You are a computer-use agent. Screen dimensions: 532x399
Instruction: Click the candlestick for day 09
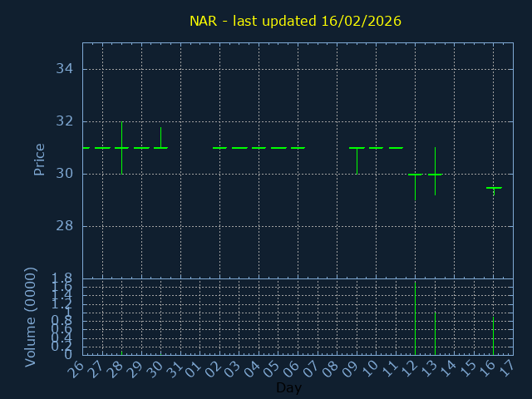point(357,148)
